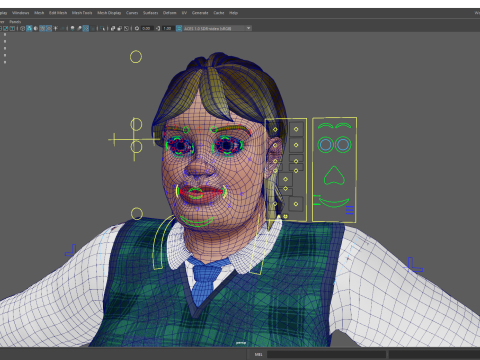This screenshot has height=360, width=480.
Task: Toggle Depth of Field icon
Action: pos(92,29)
